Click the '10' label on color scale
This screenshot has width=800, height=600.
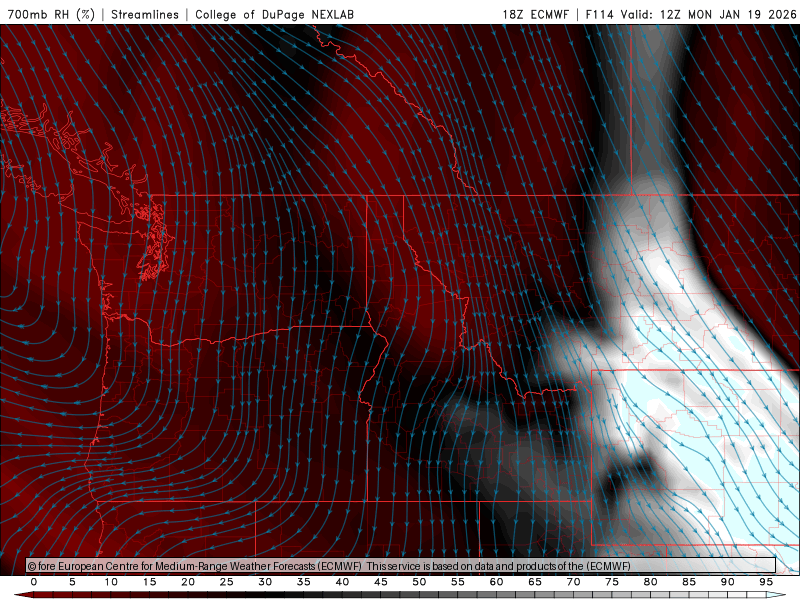[x=111, y=582]
